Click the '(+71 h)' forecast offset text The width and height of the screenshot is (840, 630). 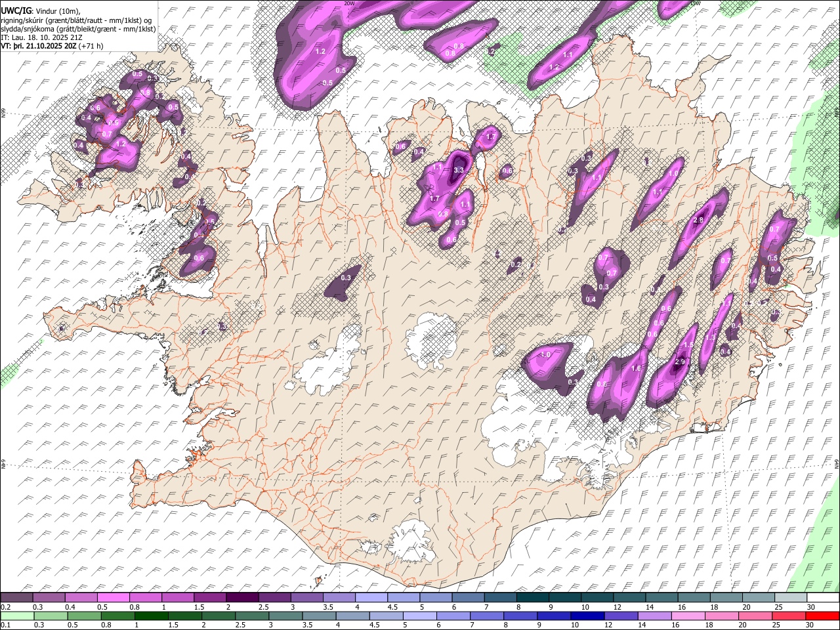coord(91,47)
